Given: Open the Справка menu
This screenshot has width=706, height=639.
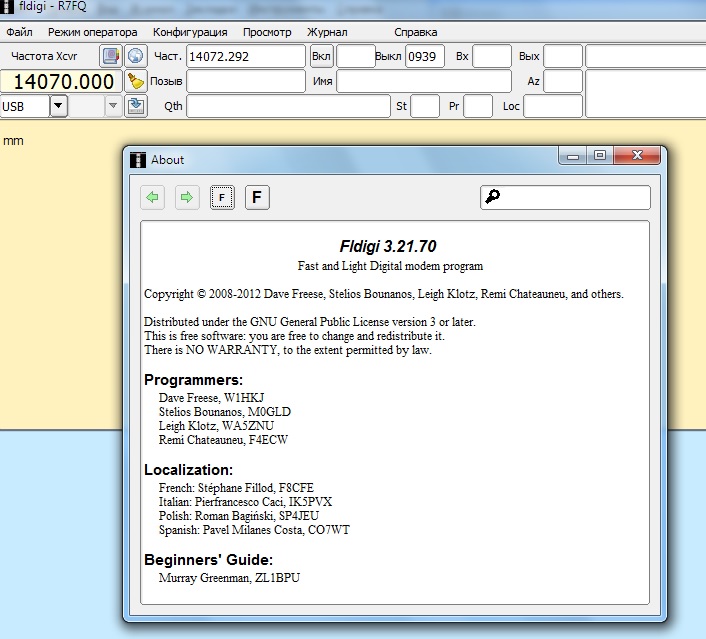Looking at the screenshot, I should point(415,32).
